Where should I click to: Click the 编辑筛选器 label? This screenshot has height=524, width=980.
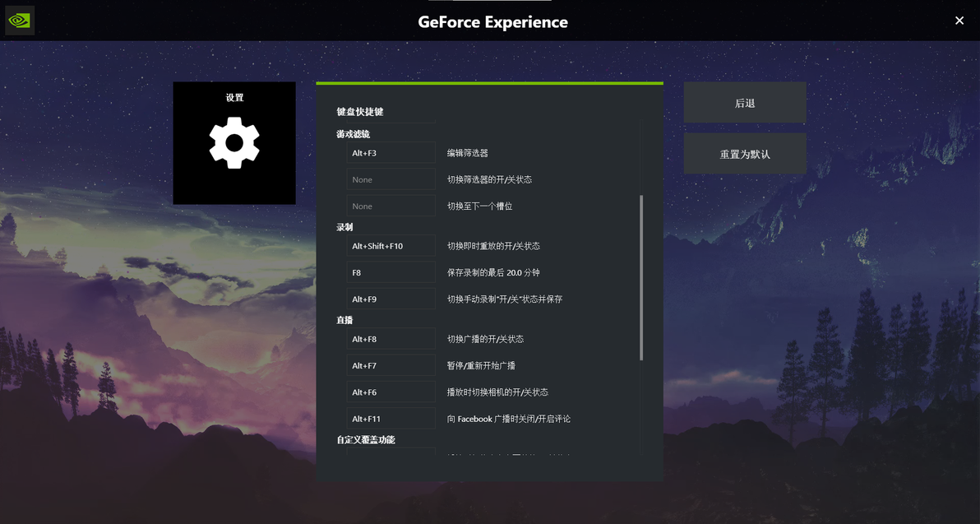(468, 152)
